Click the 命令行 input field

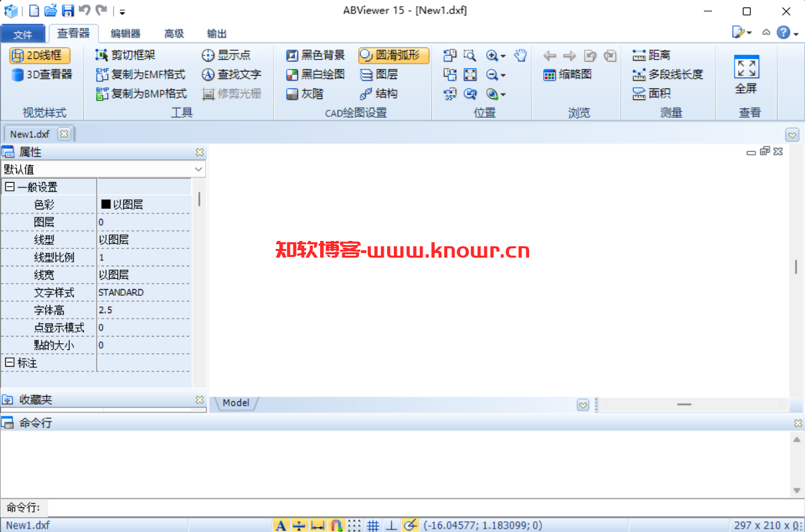click(425, 508)
